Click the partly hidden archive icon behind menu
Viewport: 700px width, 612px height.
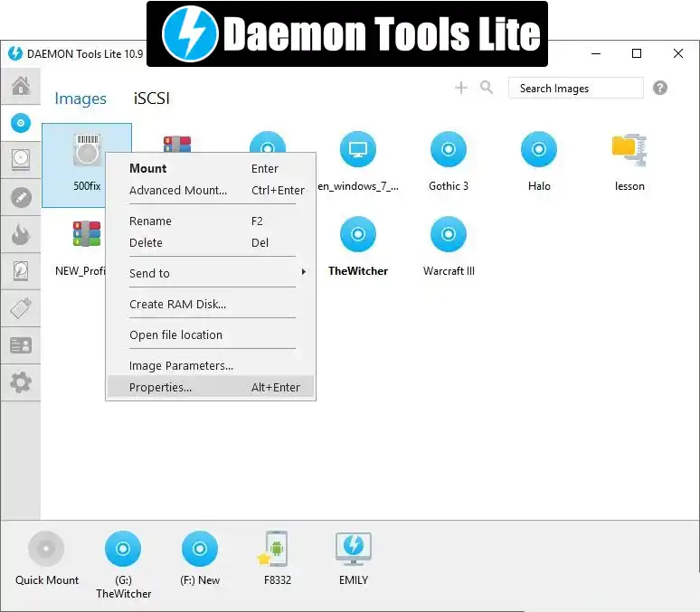click(x=177, y=144)
